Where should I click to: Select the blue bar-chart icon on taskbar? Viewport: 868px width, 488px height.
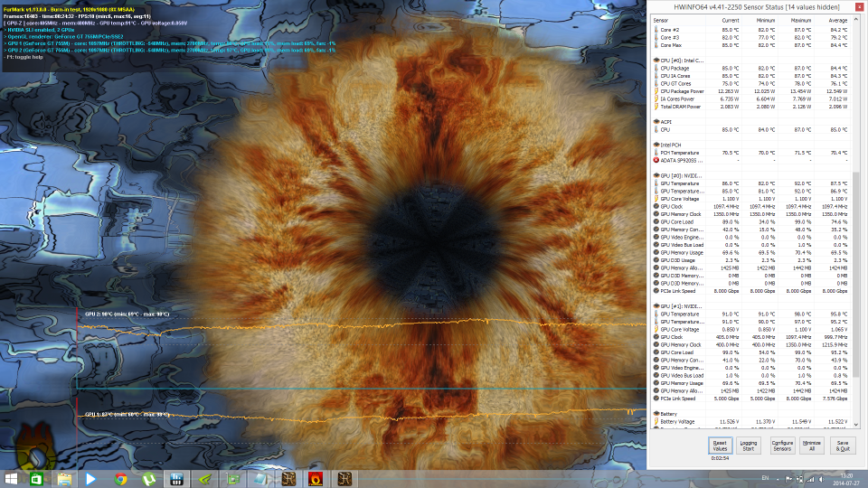pos(176,479)
